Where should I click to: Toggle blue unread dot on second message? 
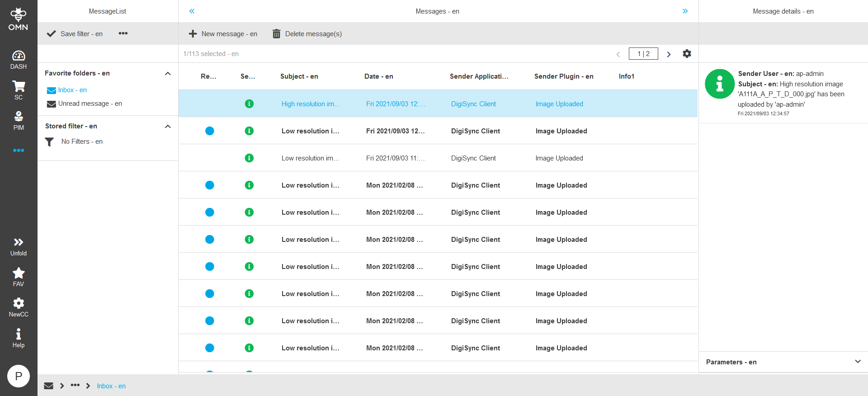point(209,131)
